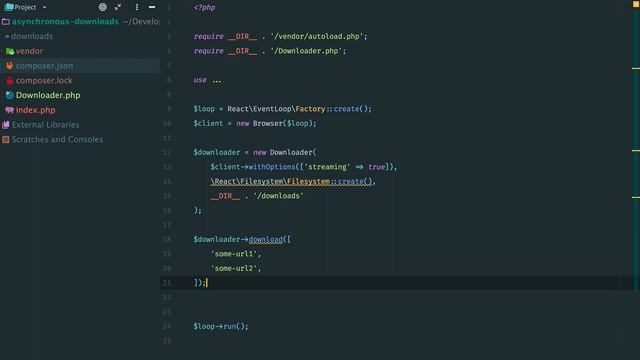The width and height of the screenshot is (640, 360).
Task: Click the underlined download method
Action: coord(265,239)
